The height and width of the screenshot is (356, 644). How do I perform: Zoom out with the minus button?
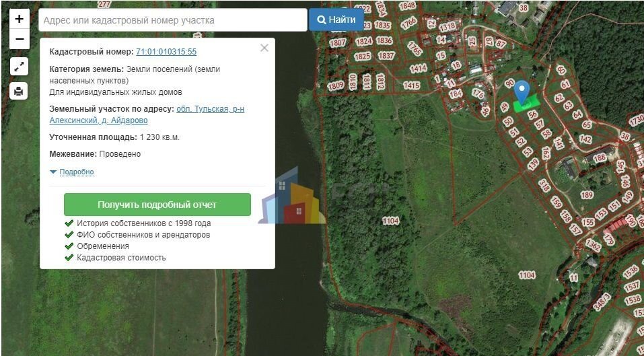20,39
